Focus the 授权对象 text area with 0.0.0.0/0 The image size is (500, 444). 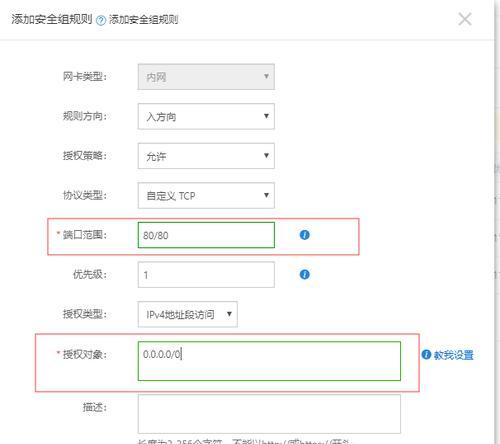(269, 361)
